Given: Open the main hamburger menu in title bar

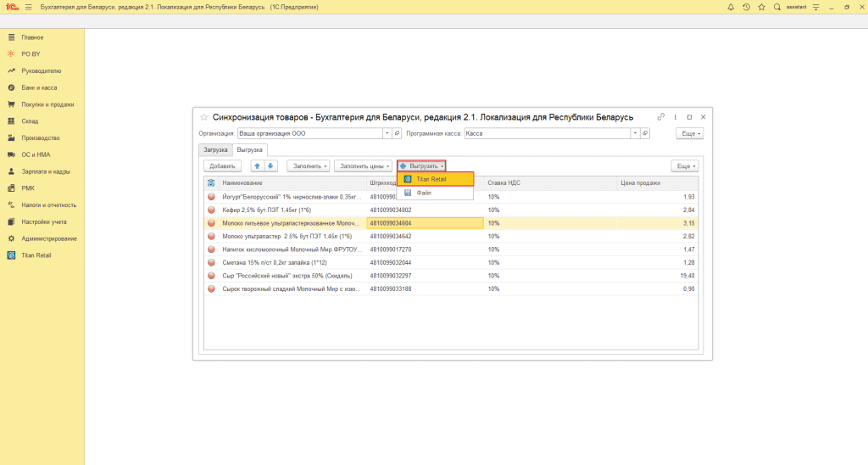Looking at the screenshot, I should [x=29, y=7].
